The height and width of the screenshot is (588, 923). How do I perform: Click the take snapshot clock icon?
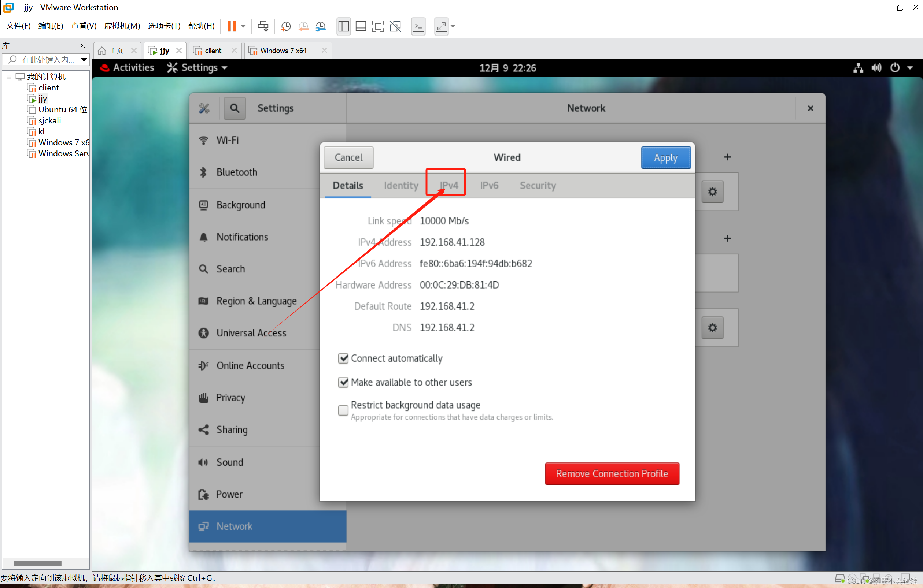pyautogui.click(x=285, y=26)
